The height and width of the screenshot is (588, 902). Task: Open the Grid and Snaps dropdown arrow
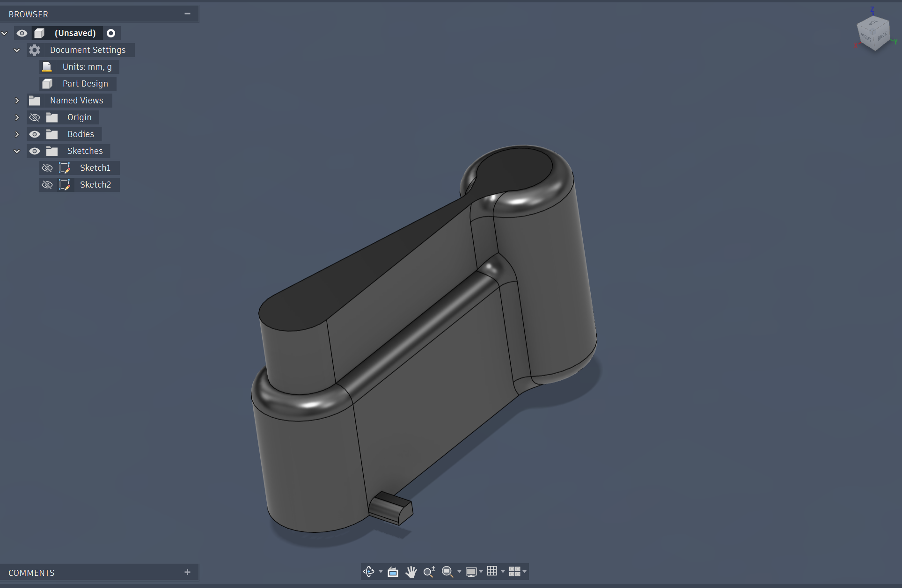click(503, 572)
